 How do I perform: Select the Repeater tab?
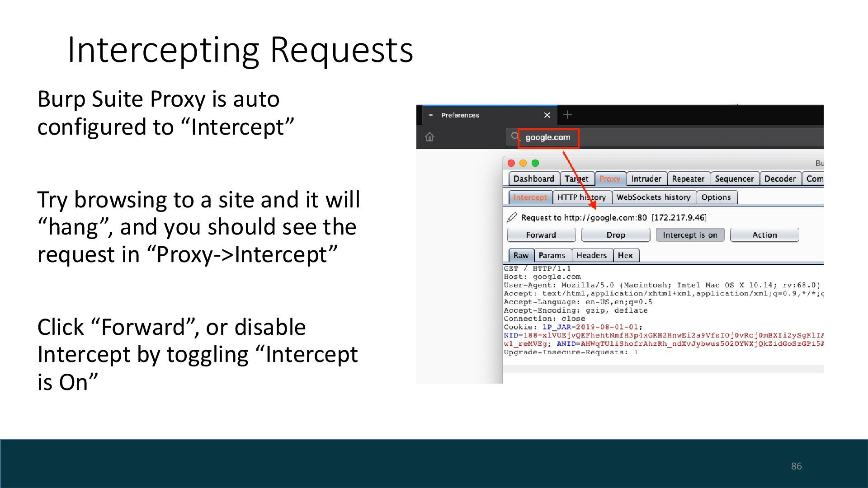(688, 179)
